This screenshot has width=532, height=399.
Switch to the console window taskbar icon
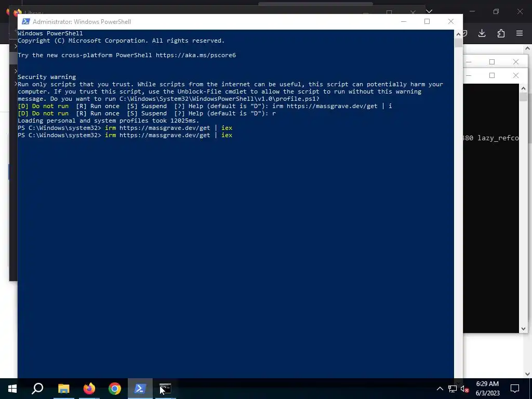point(165,389)
